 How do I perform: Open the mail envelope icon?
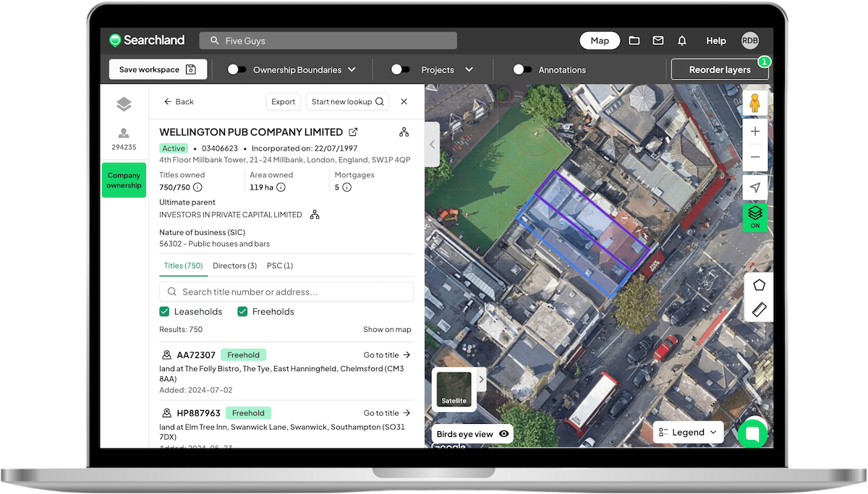(658, 41)
